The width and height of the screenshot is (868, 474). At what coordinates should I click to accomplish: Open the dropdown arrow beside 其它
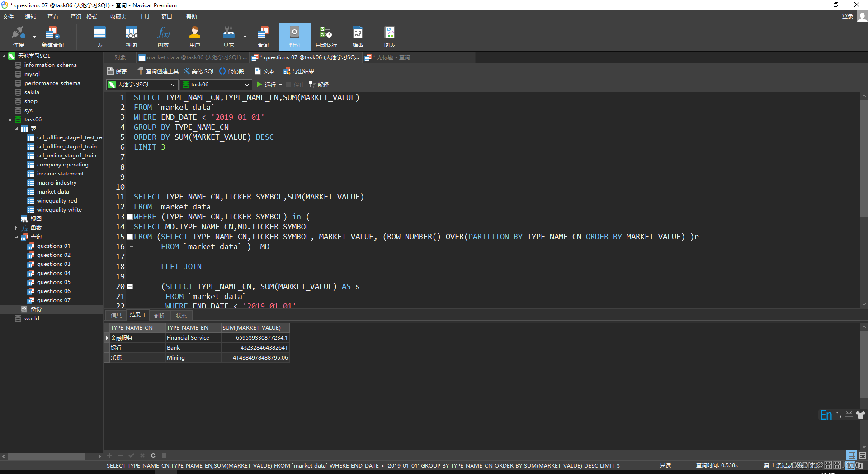pos(245,37)
